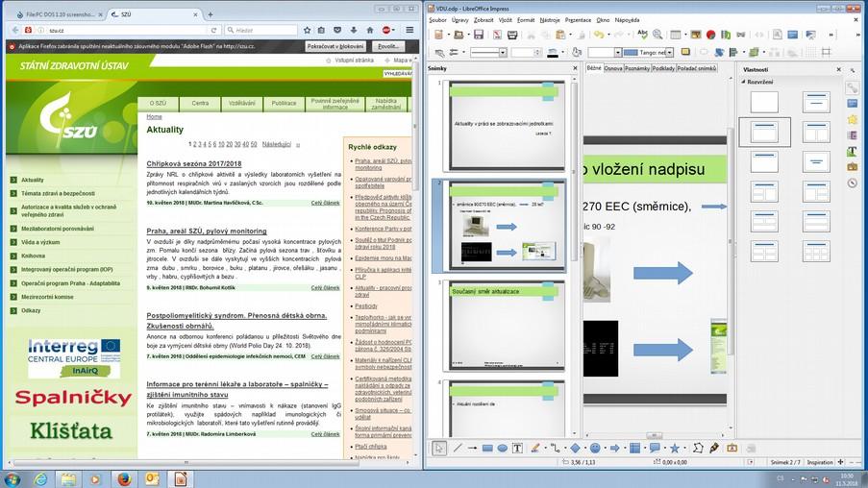This screenshot has width=868, height=488.
Task: Open the area fill color dropdown labeled Tango
Action: coord(669,52)
